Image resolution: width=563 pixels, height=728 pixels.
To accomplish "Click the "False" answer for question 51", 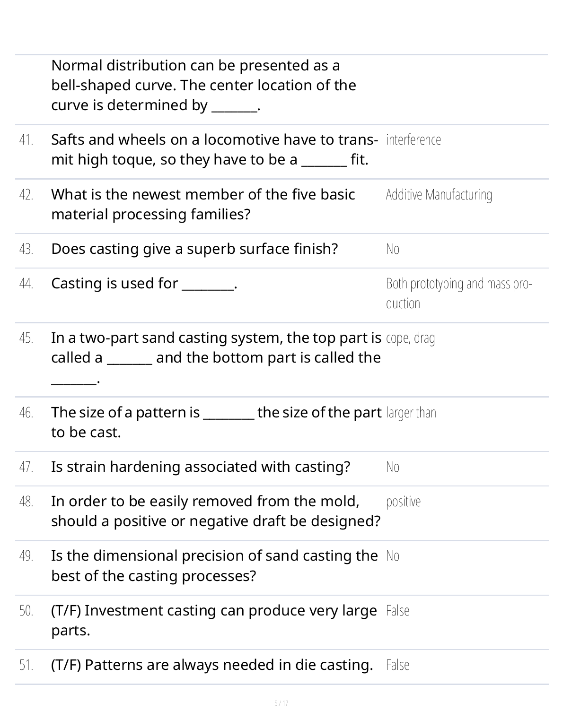I will pyautogui.click(x=397, y=665).
